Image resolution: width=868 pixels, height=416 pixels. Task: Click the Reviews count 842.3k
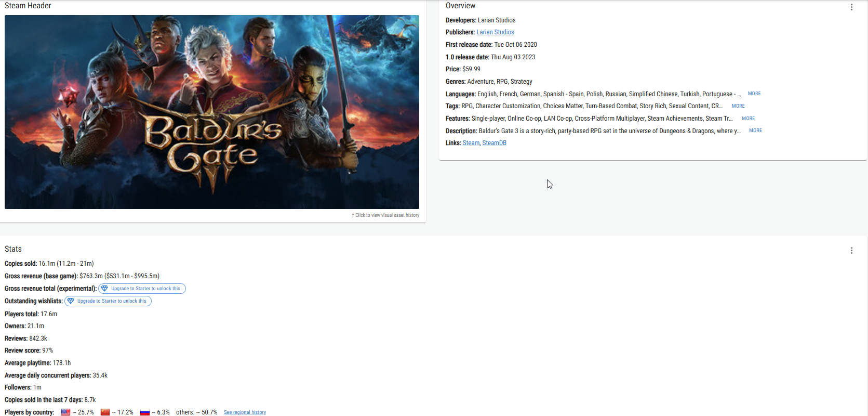click(x=38, y=339)
